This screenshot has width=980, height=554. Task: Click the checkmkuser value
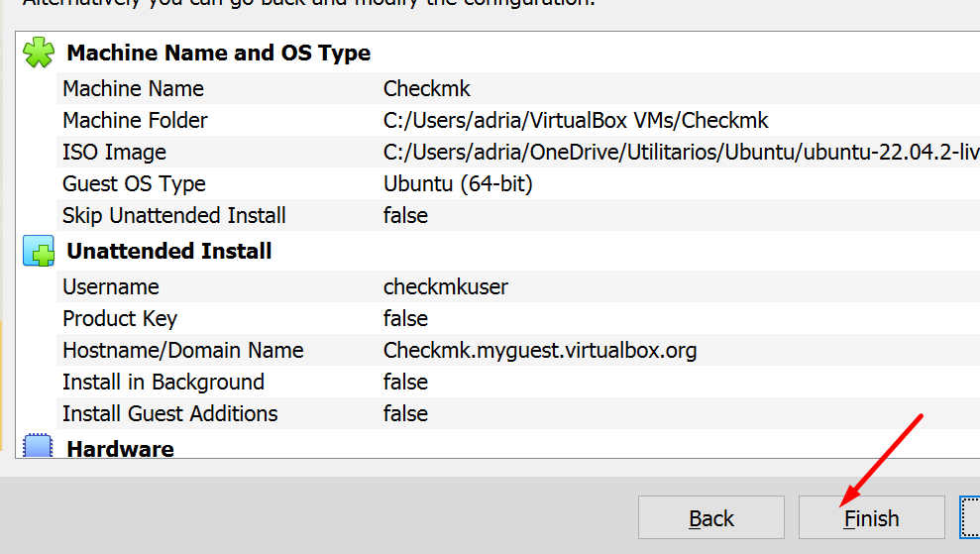(x=446, y=286)
